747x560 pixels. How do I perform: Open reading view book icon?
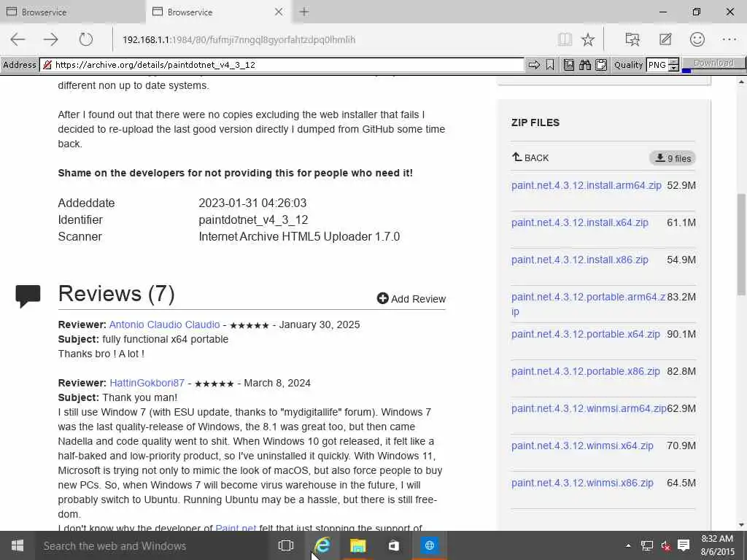pyautogui.click(x=565, y=39)
